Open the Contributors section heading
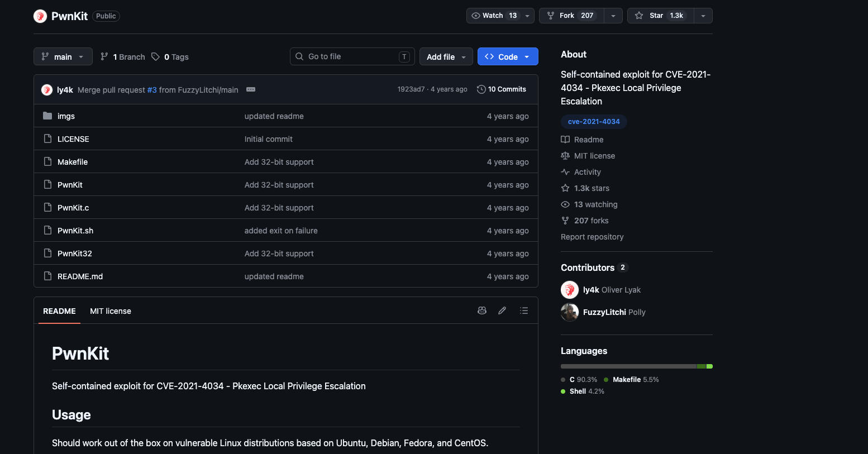 point(594,267)
